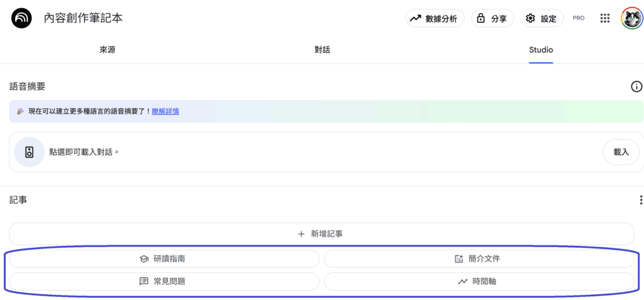Click the speaker icon in the audio card
The height and width of the screenshot is (300, 644).
29,152
